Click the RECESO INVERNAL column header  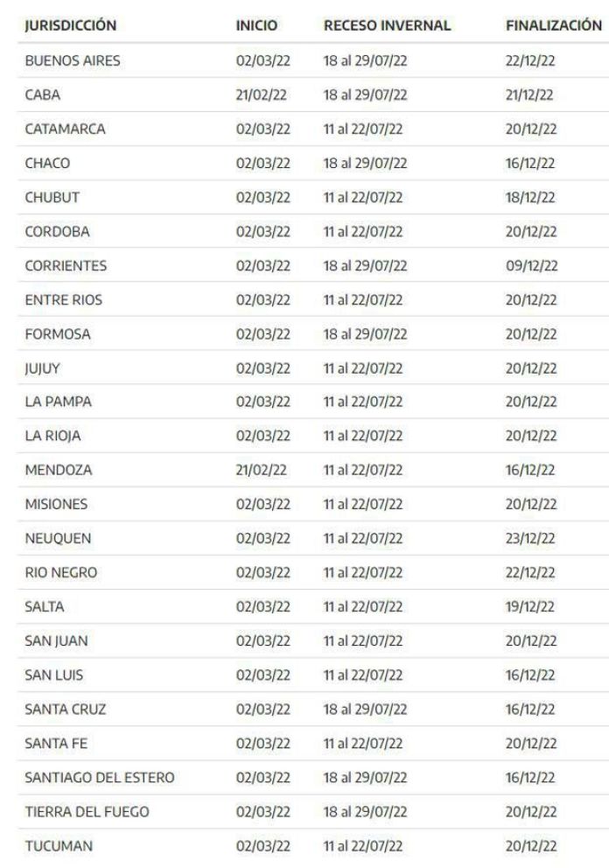(387, 26)
